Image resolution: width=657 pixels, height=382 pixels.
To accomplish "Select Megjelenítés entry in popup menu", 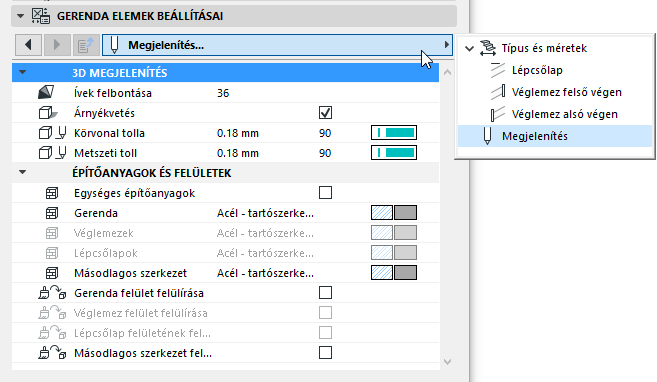I will point(555,136).
